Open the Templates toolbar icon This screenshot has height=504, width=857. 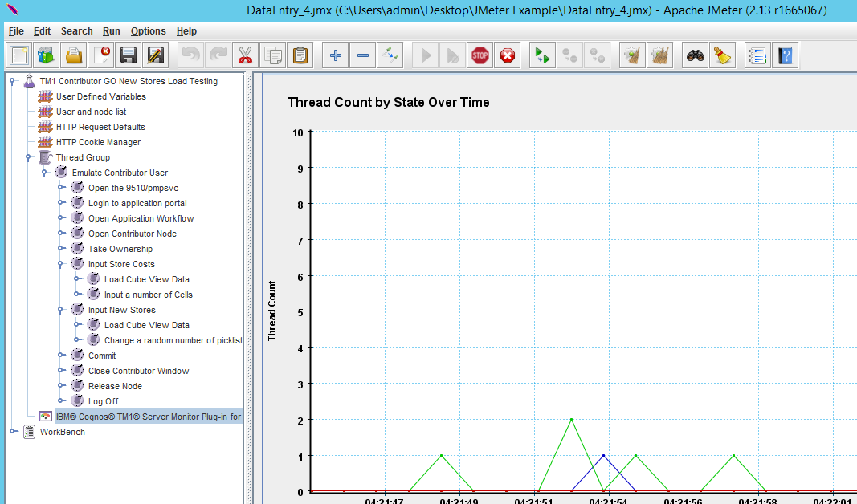click(47, 55)
